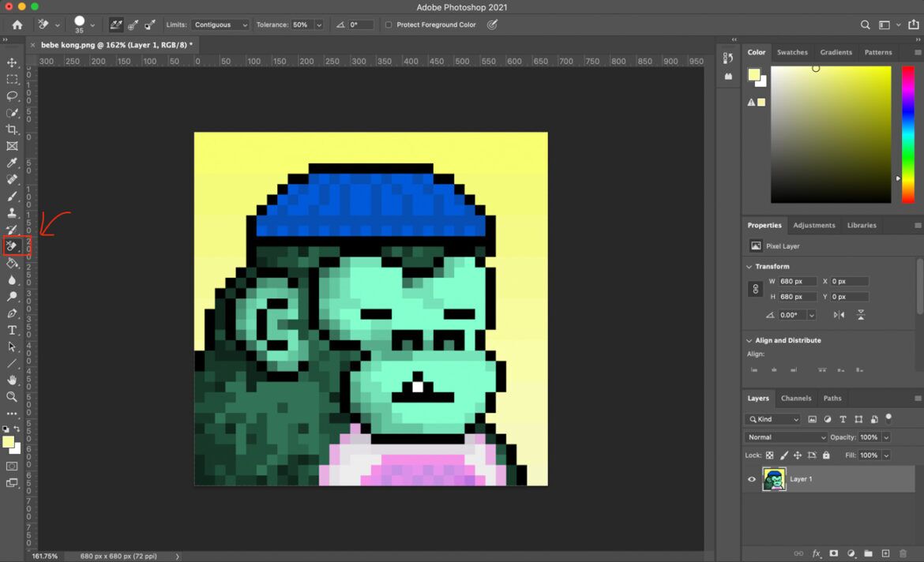Open the Normal blend mode dropdown
Image resolution: width=924 pixels, height=562 pixels.
point(786,436)
